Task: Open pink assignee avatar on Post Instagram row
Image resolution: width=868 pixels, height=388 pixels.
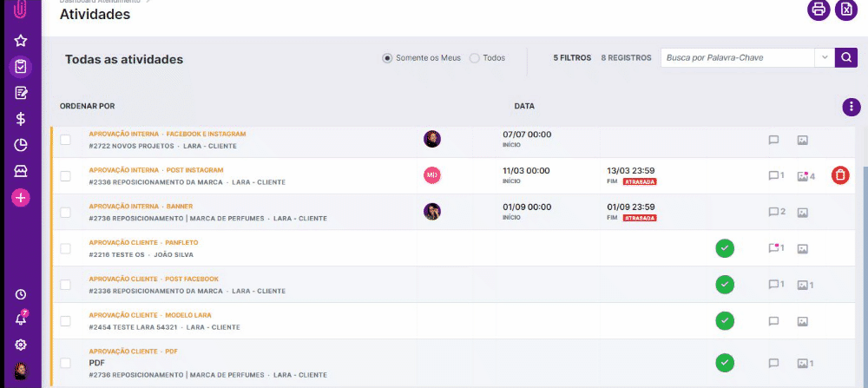Action: pyautogui.click(x=432, y=175)
